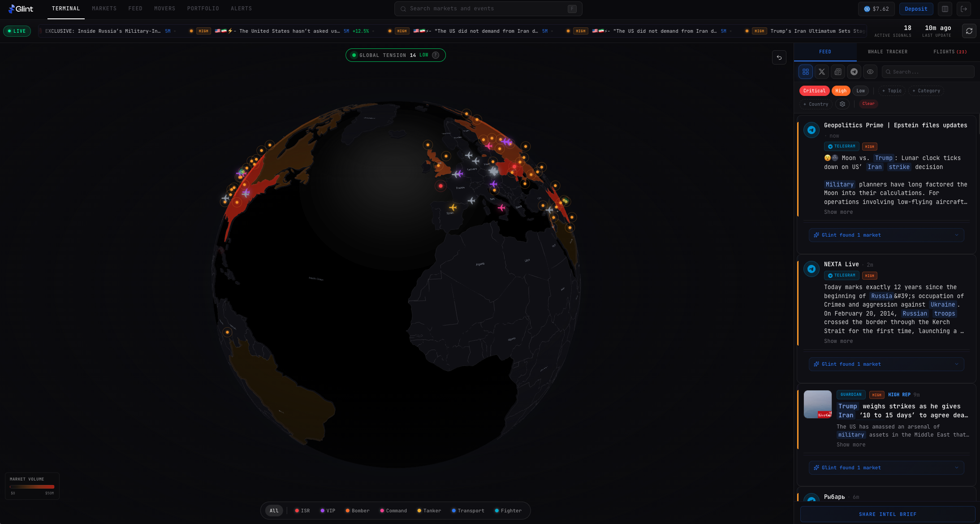
Task: Toggle Bomber aircraft filter
Action: (357, 511)
